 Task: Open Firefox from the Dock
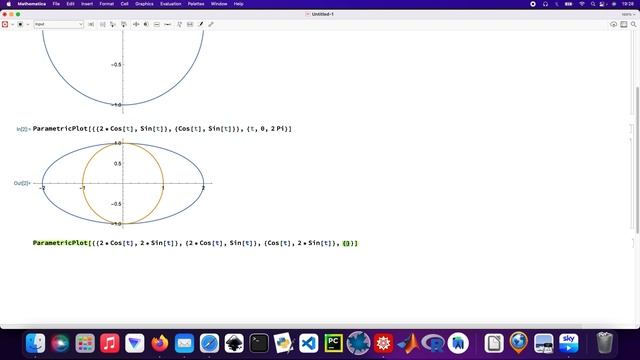click(x=160, y=343)
